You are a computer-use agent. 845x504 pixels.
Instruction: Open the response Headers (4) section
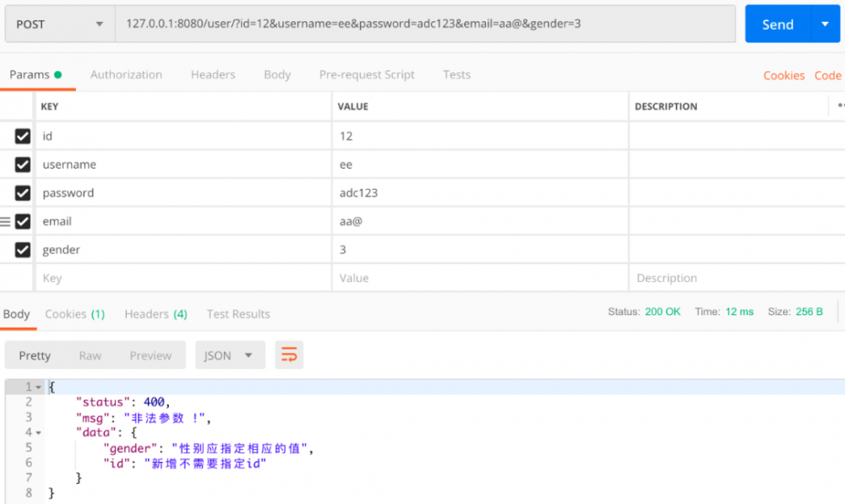point(155,313)
